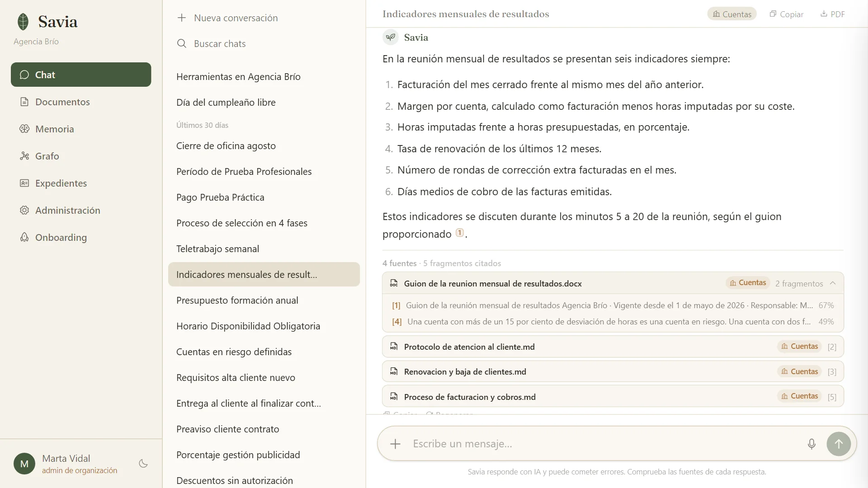The image size is (868, 488).
Task: Click Cuentas tag on Protocolo de atencion
Action: pyautogui.click(x=800, y=346)
